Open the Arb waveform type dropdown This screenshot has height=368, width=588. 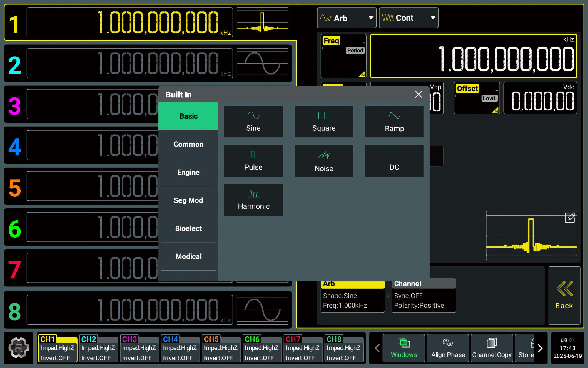click(x=347, y=18)
